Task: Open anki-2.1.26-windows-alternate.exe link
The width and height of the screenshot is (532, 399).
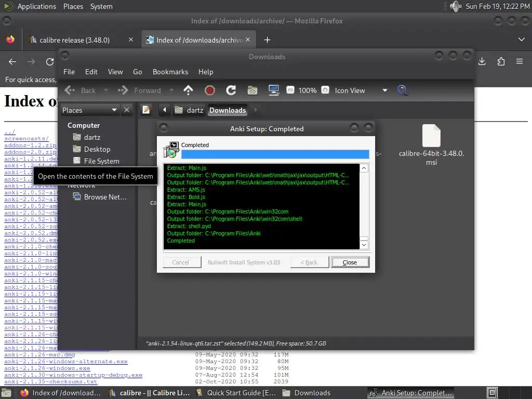Action: [66, 362]
